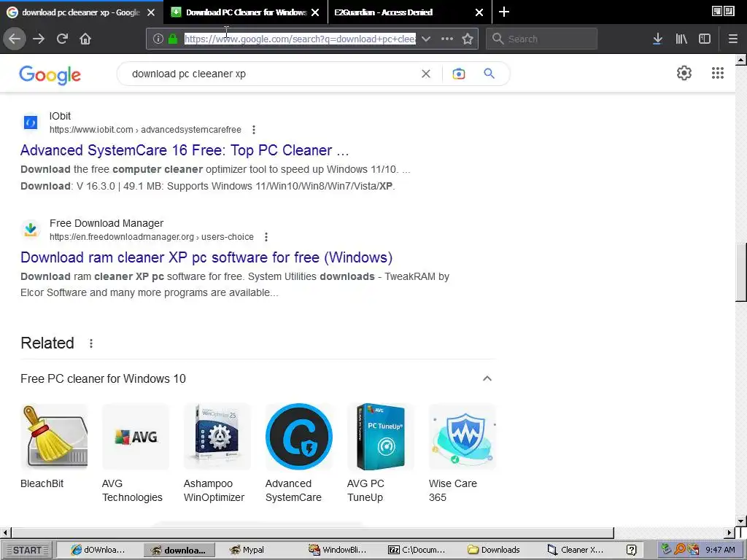Click the horizontal scrollbar thumb
This screenshot has height=560, width=747.
pyautogui.click(x=312, y=532)
